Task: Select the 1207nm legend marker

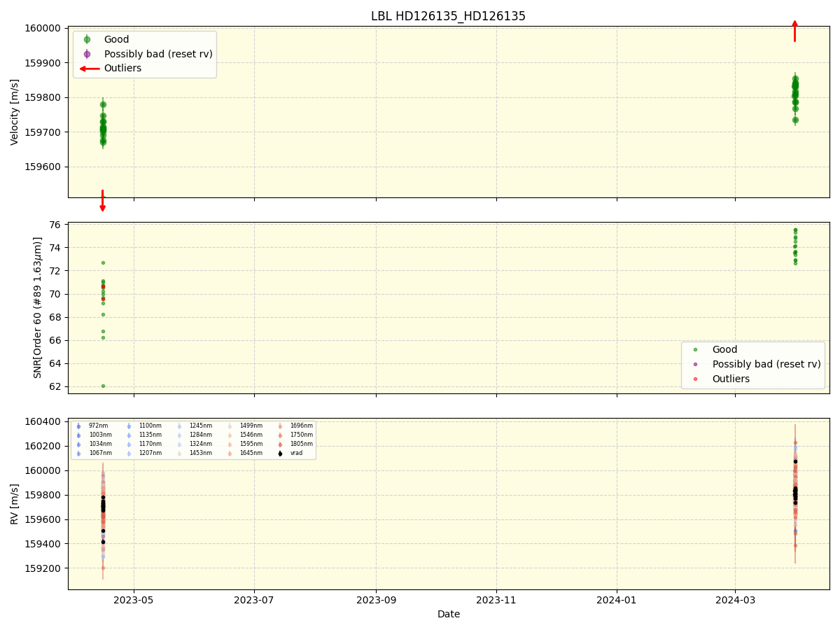Action: point(129,454)
